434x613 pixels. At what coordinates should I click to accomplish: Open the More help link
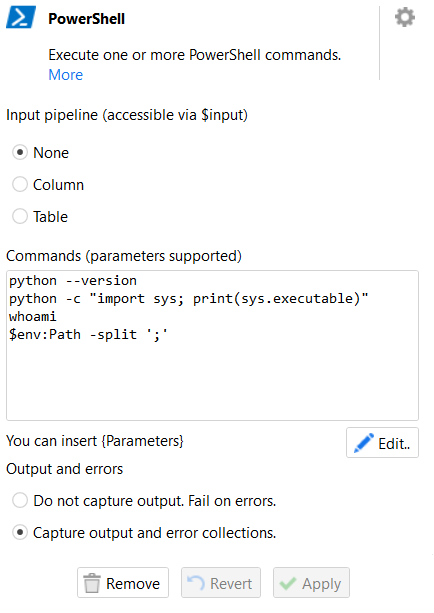pos(66,75)
